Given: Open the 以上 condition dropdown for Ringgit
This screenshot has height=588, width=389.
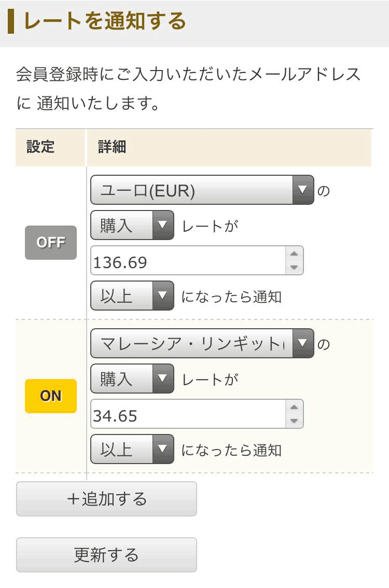Looking at the screenshot, I should coord(132,449).
